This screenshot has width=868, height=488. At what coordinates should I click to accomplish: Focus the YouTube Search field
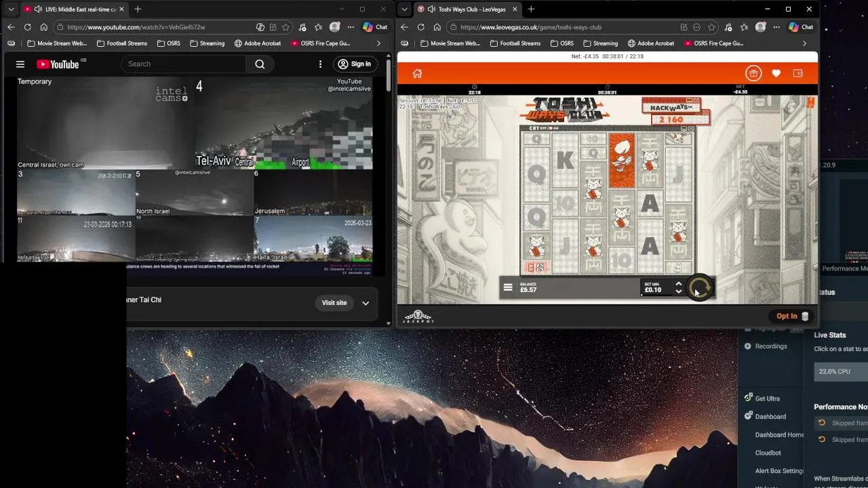tap(184, 64)
